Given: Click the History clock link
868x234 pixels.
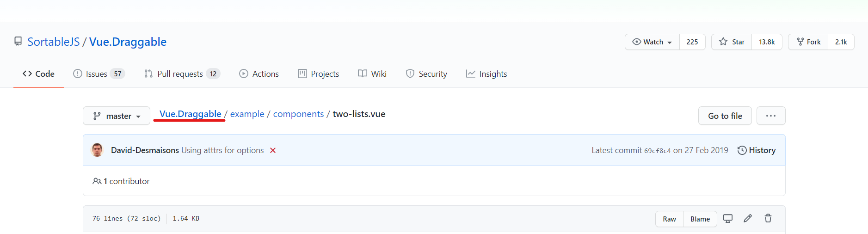Looking at the screenshot, I should [x=757, y=150].
